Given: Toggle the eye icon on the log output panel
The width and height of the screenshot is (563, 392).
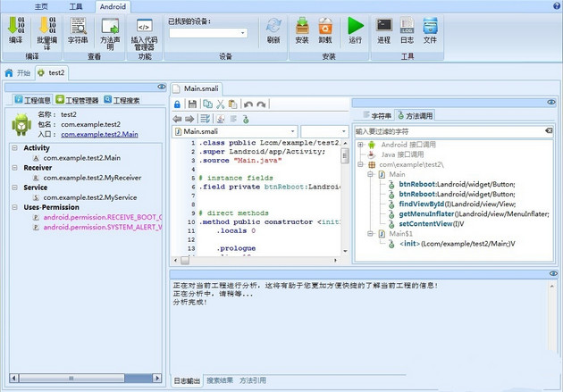Looking at the screenshot, I should pyautogui.click(x=552, y=273).
